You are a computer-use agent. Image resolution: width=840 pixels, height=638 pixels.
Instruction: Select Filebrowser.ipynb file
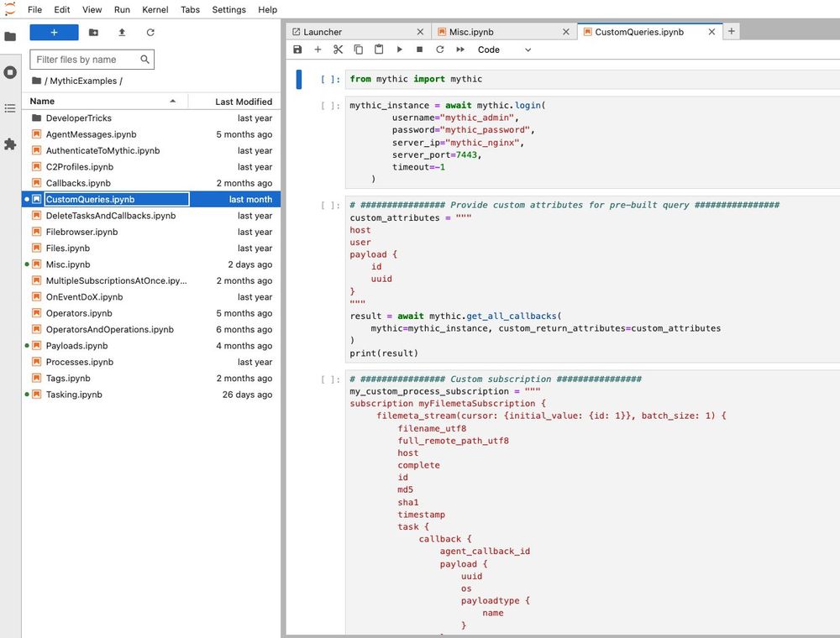151,232
